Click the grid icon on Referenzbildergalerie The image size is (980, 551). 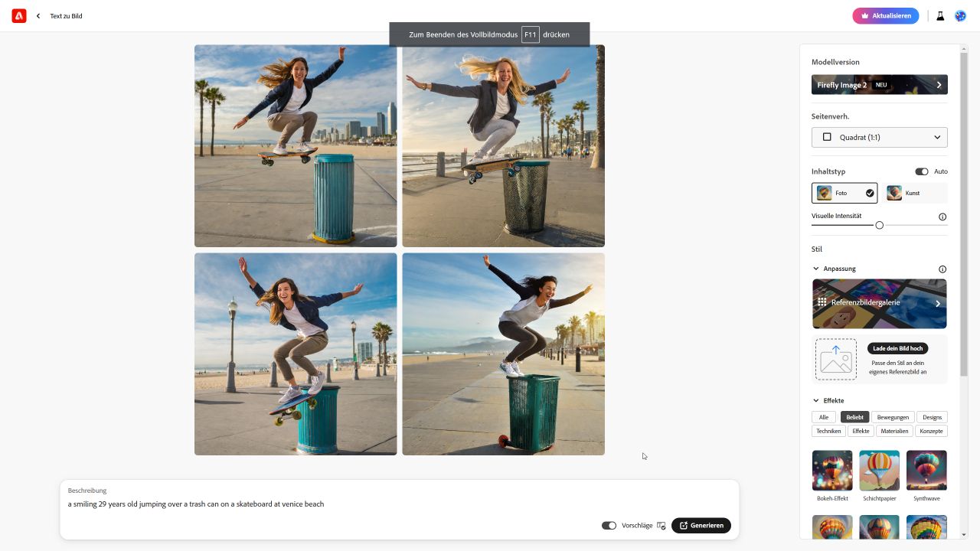point(822,302)
